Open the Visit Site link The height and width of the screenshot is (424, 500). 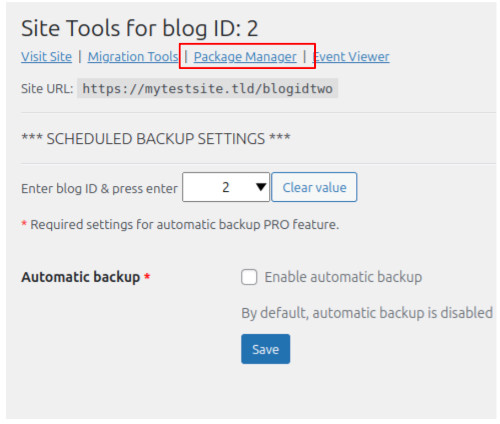[46, 57]
